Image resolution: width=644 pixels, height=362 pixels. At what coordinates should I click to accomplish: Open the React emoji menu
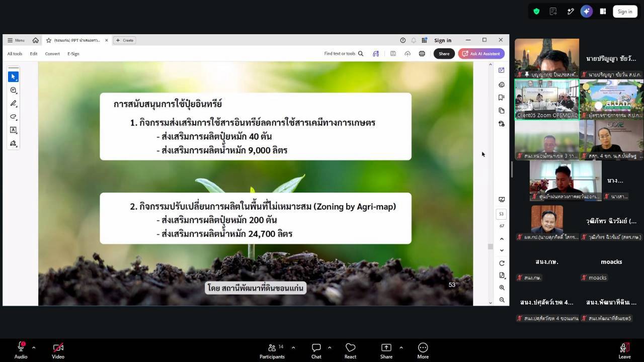coord(350,350)
